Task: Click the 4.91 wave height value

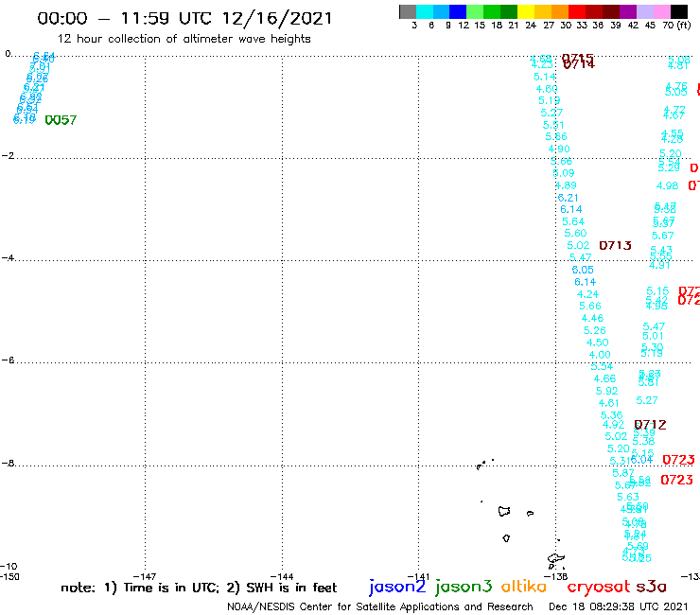Action: 659,265
